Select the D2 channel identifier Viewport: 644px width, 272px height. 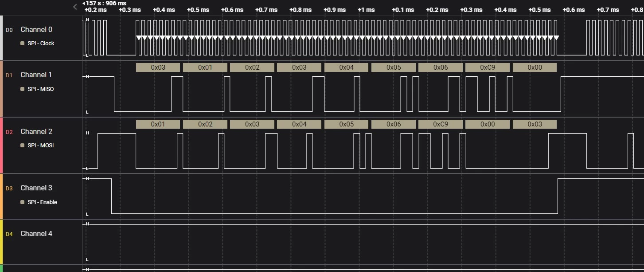pyautogui.click(x=9, y=132)
